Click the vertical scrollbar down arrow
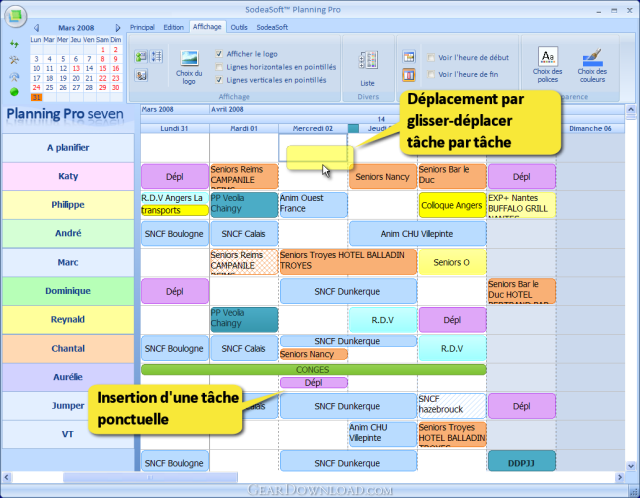 [631, 466]
